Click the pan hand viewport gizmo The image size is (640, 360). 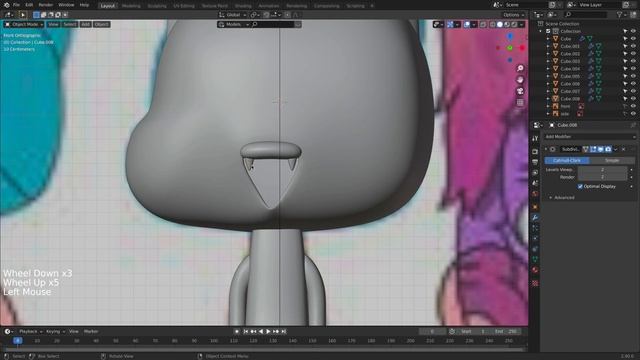click(520, 80)
